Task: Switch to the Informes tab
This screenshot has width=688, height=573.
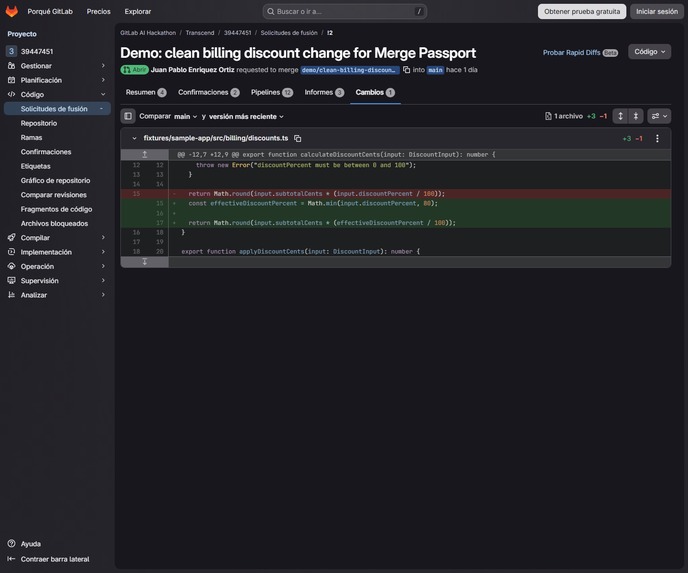Action: pyautogui.click(x=324, y=92)
